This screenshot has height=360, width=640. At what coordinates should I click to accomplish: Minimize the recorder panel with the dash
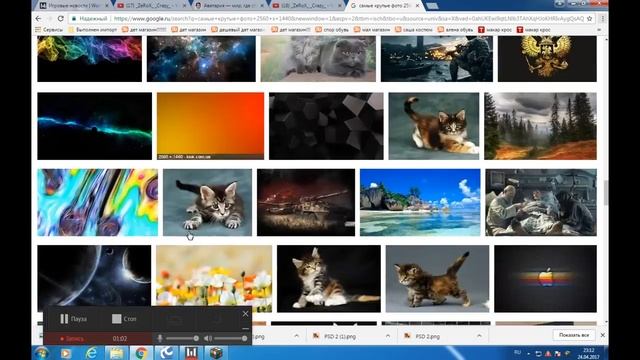point(245,328)
